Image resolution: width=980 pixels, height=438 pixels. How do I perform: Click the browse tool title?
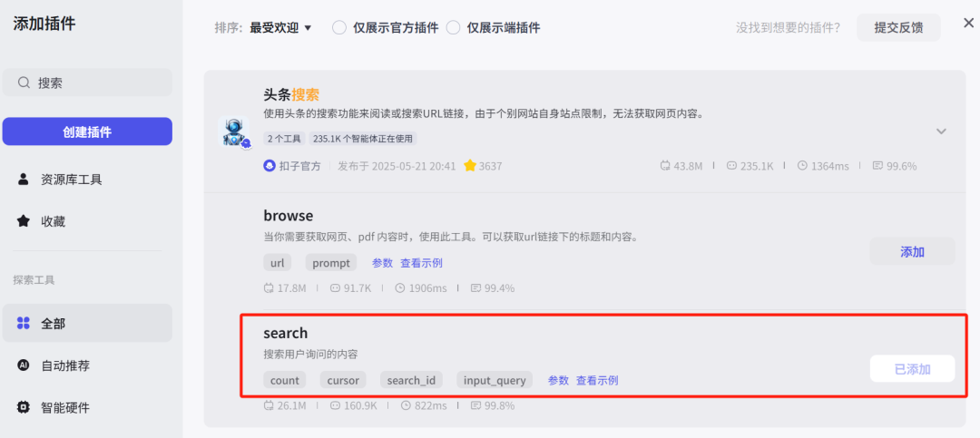(x=289, y=216)
